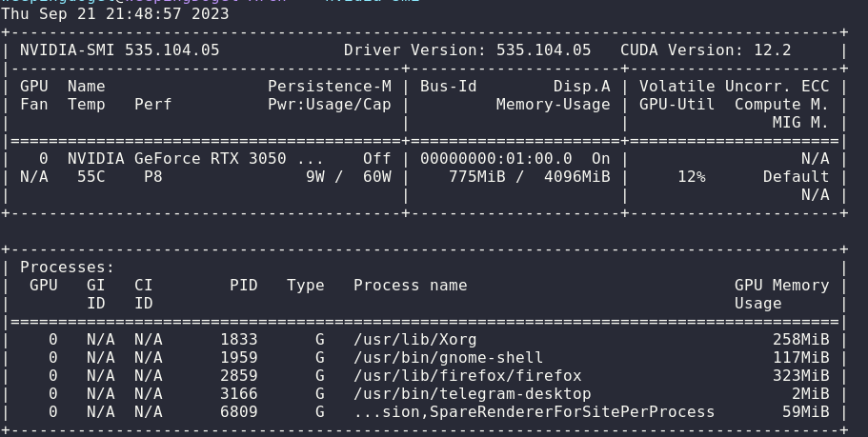Click the 12% GPU utilization value
Viewport: 868px width, 437px height.
click(691, 177)
